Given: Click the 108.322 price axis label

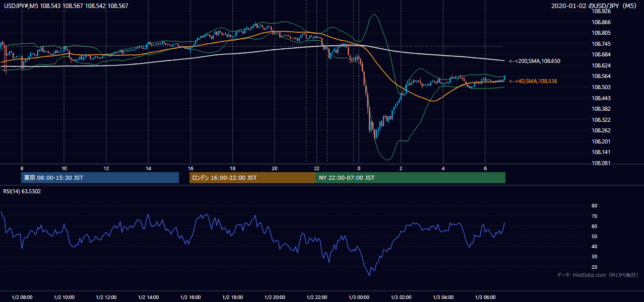Looking at the screenshot, I should (x=601, y=120).
